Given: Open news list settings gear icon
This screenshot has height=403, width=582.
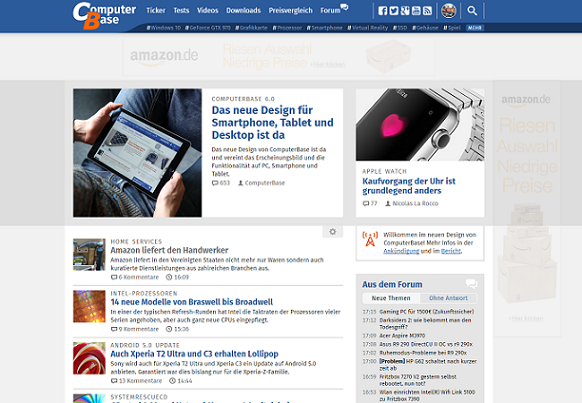Looking at the screenshot, I should tap(333, 232).
